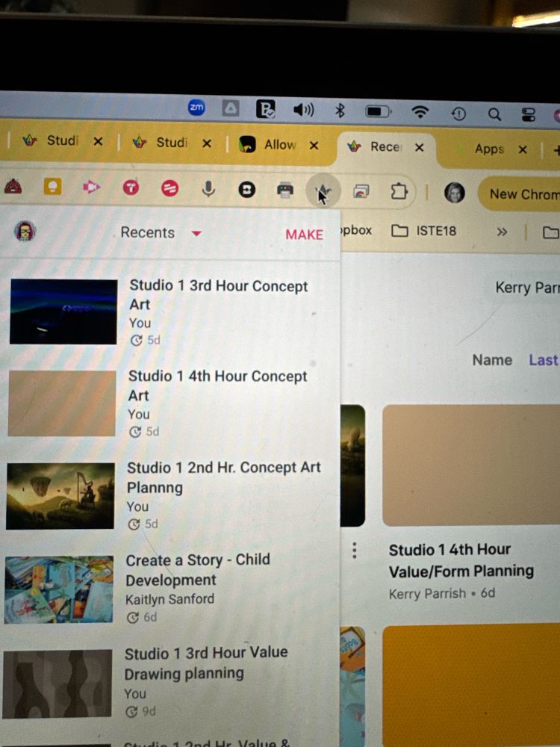
Task: Switch to the Allow tab
Action: click(279, 144)
